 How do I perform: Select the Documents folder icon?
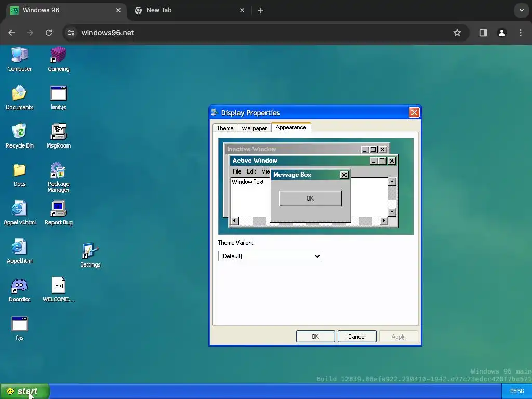pyautogui.click(x=19, y=98)
